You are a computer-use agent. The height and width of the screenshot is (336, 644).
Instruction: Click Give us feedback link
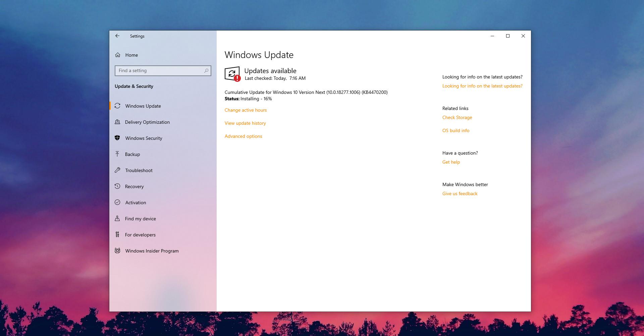460,193
